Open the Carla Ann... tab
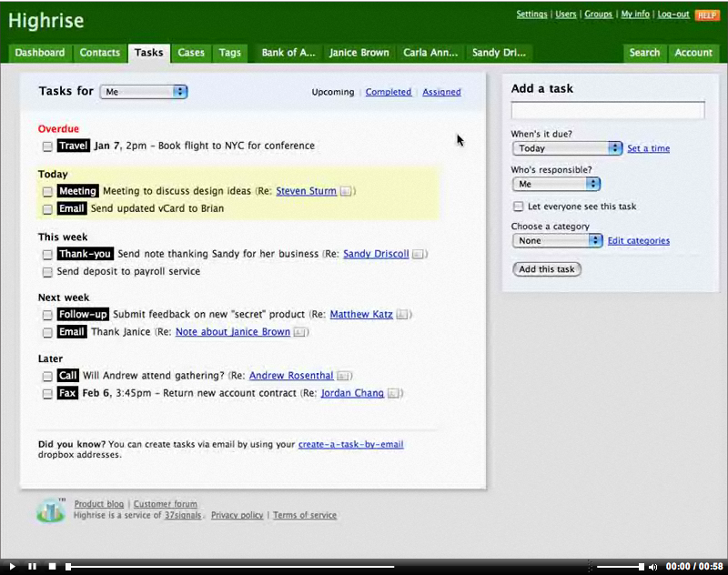 430,53
